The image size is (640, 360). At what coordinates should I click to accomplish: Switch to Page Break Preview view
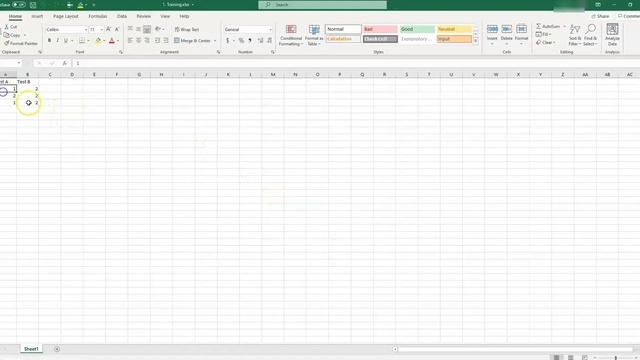coord(584,357)
